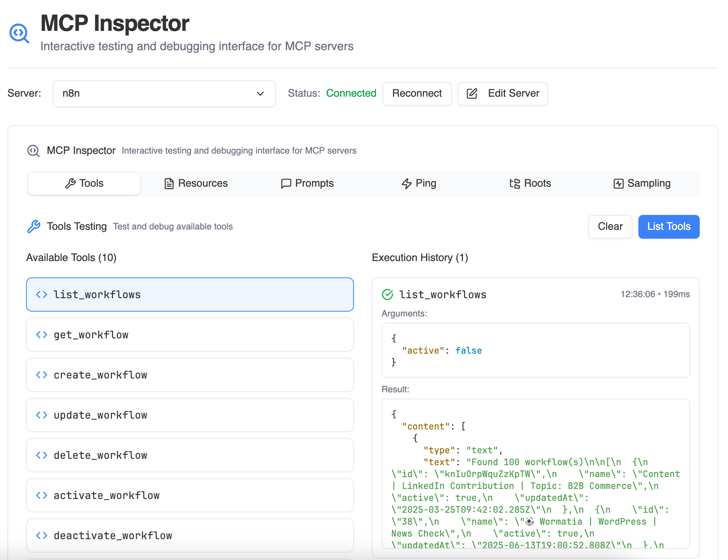Click the code icon on deactivate_workflow row
The width and height of the screenshot is (728, 560).
42,535
